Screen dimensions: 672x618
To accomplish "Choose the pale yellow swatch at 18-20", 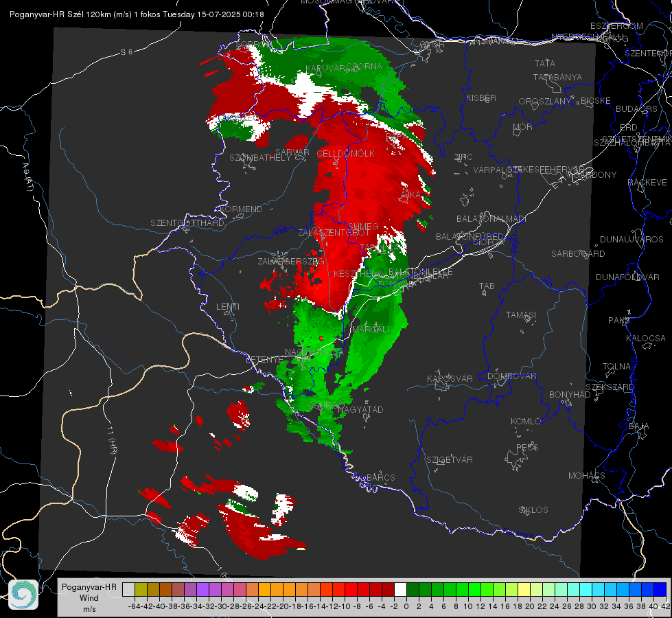I will tap(524, 589).
